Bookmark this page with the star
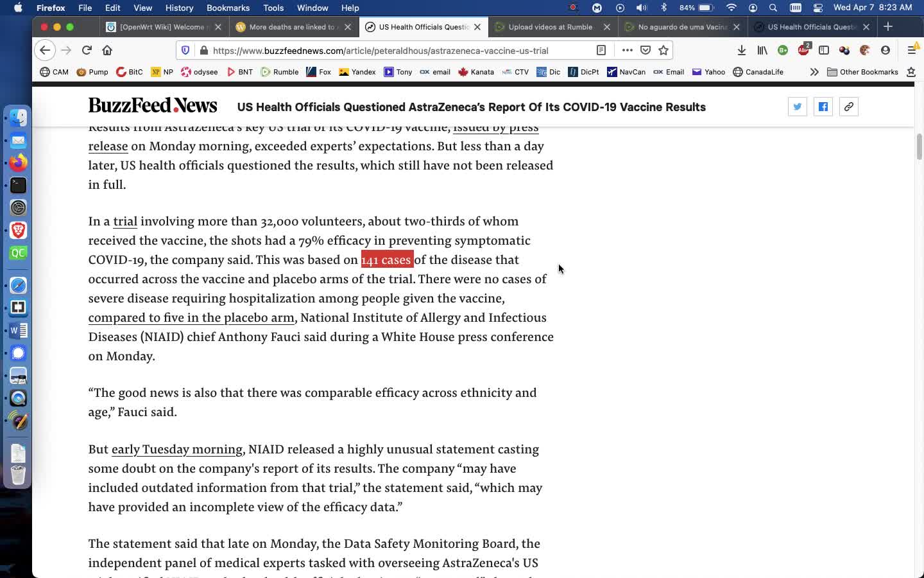Screen dimensions: 924x578 coord(663,50)
